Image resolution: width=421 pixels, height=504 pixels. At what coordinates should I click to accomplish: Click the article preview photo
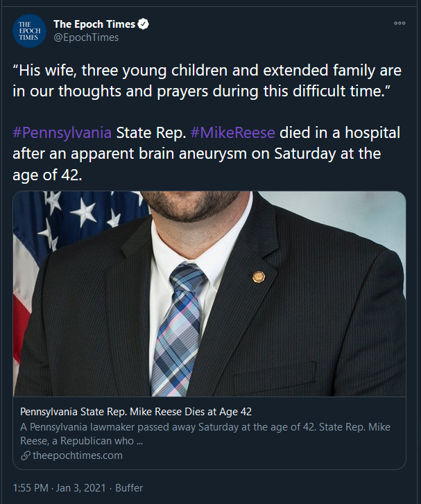pyautogui.click(x=209, y=293)
